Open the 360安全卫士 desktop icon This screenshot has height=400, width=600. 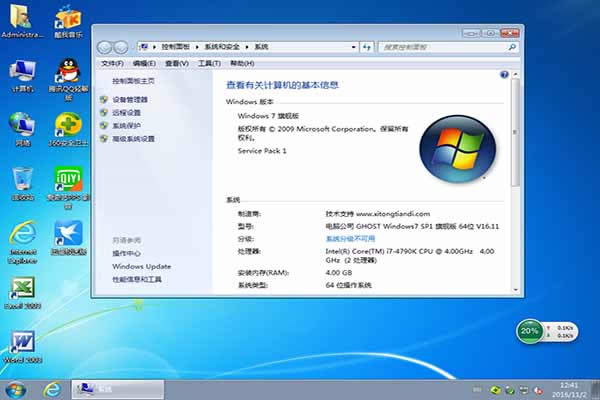point(68,126)
